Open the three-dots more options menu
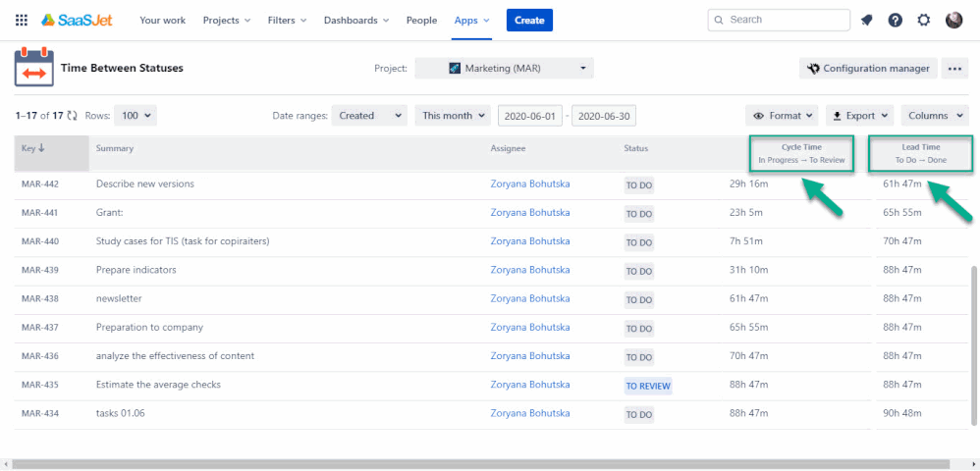Screen dimensions: 980x471 [954, 69]
